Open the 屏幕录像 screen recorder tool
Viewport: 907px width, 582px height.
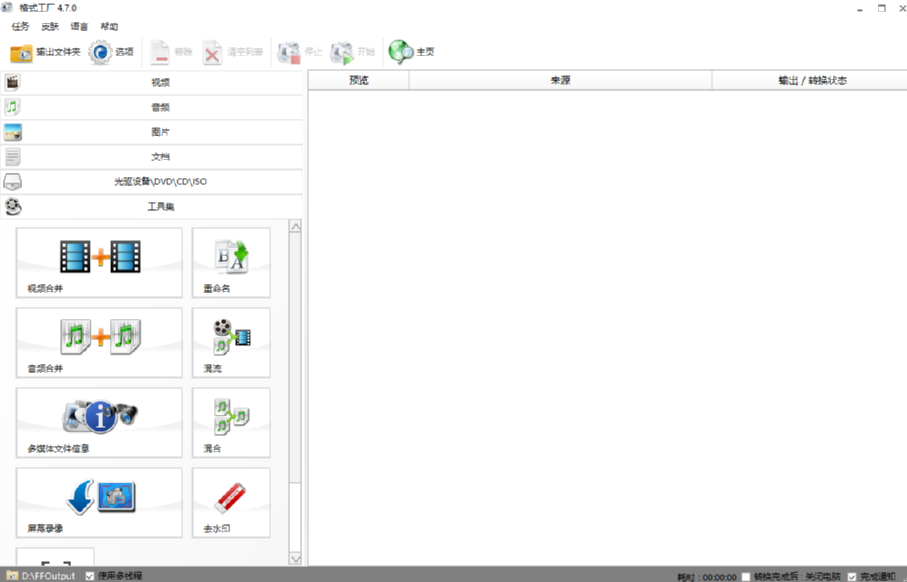(99, 503)
